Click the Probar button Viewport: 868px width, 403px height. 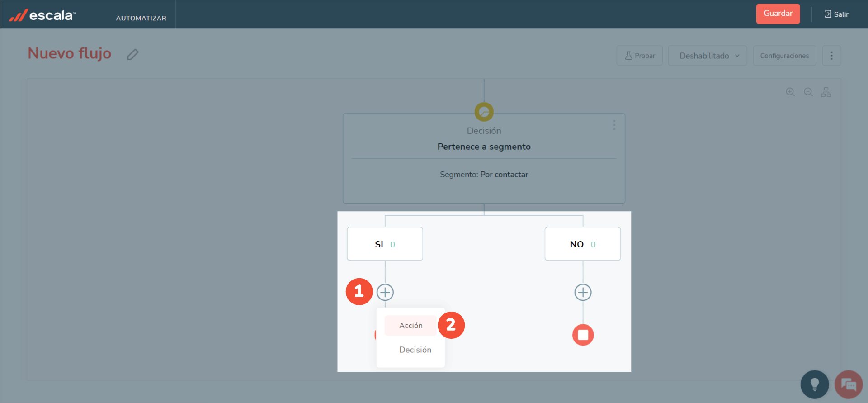640,56
